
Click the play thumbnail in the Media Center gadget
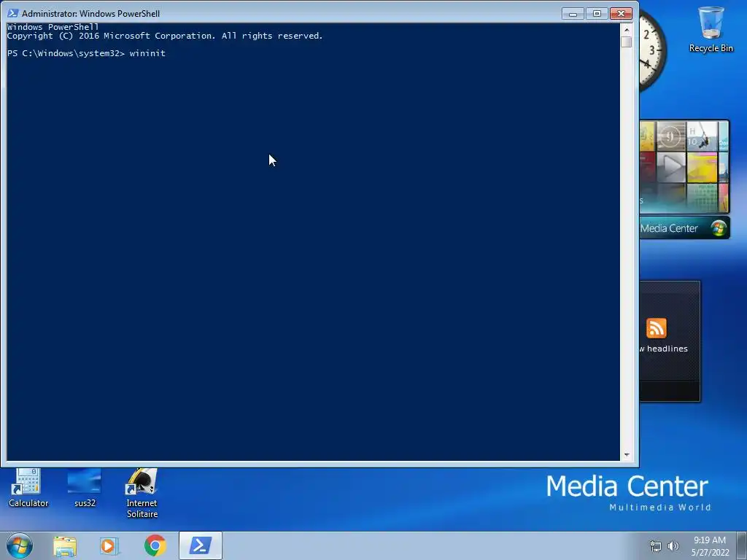point(671,167)
